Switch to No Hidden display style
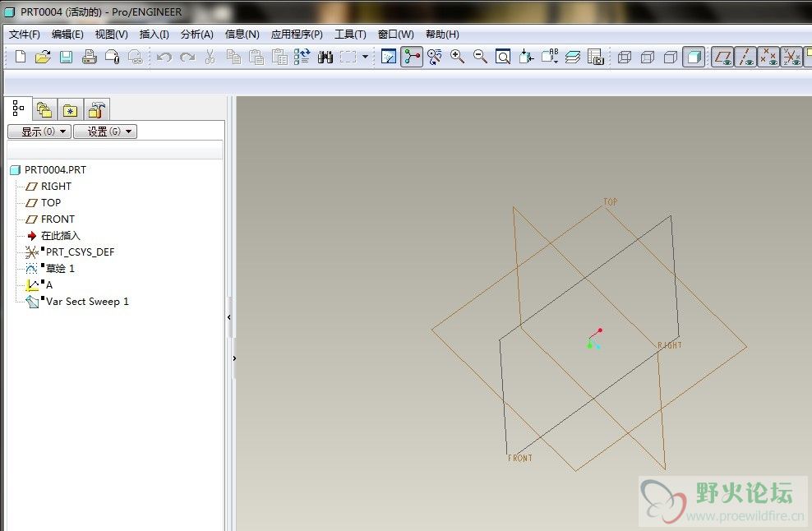The width and height of the screenshot is (812, 531). tap(671, 57)
